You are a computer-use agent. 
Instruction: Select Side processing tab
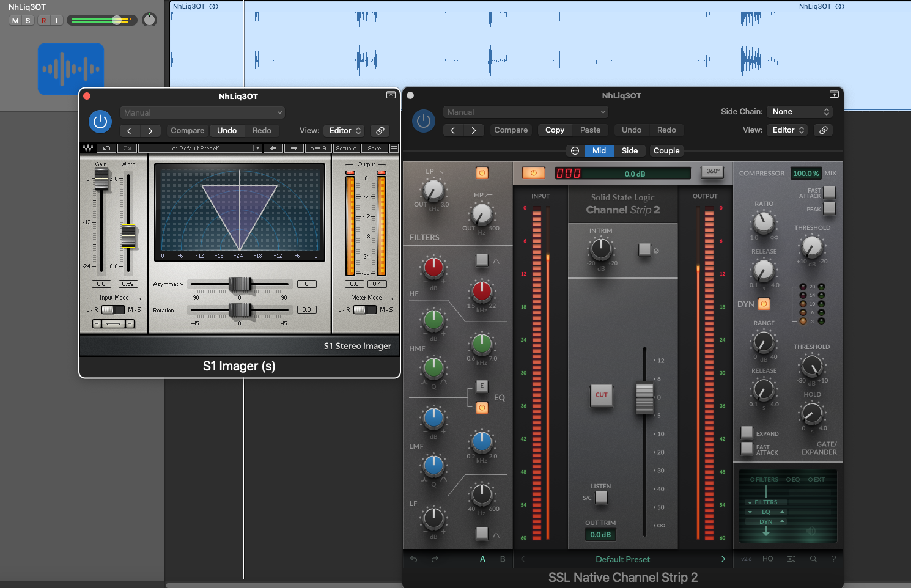point(630,151)
